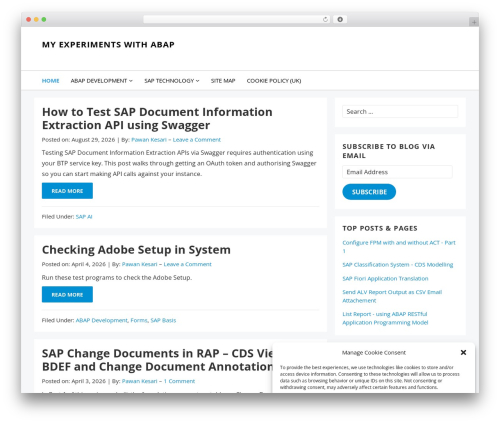Leave a comment on the Swagger post
500x423 pixels.
(x=197, y=140)
